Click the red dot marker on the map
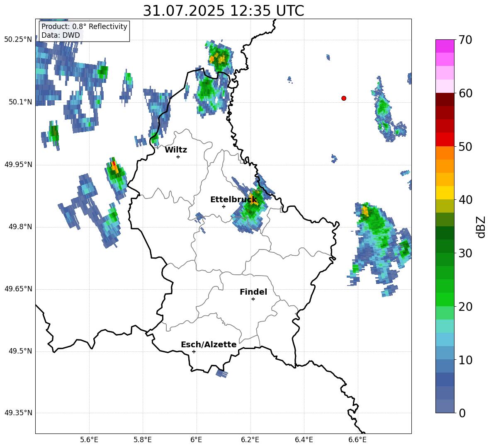Image resolution: width=491 pixels, height=448 pixels. tap(343, 98)
